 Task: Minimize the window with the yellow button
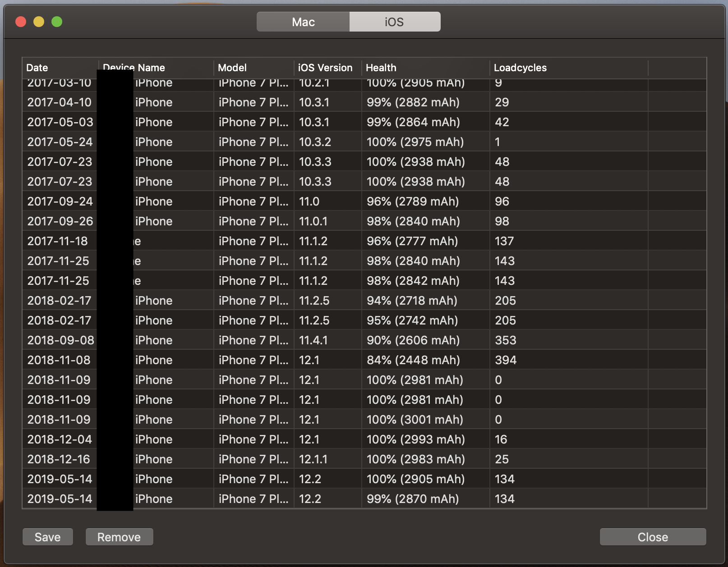pos(39,22)
